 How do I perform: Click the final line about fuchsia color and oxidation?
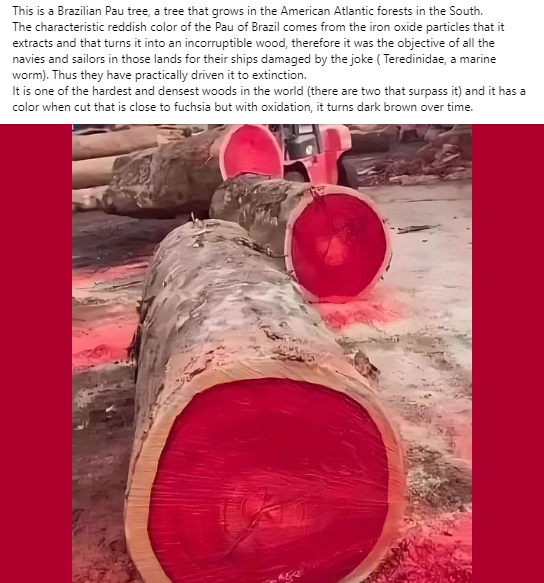[242, 107]
